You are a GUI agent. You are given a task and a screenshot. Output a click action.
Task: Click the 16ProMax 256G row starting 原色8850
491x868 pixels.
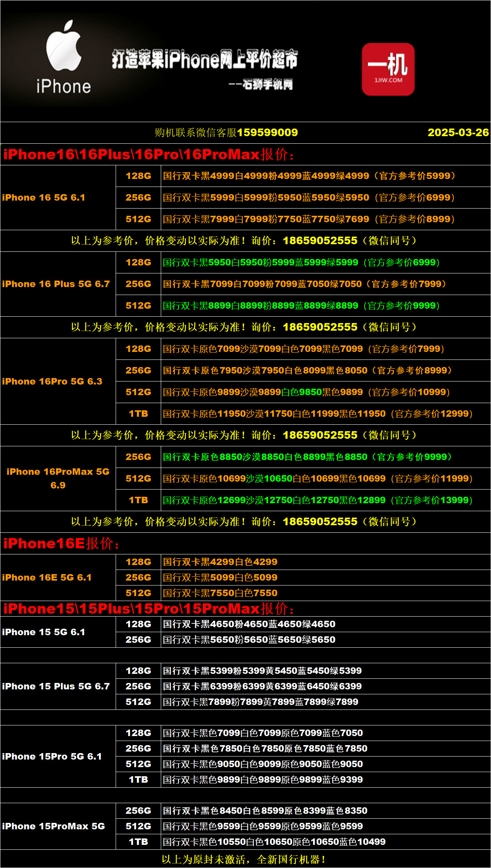tap(326, 457)
